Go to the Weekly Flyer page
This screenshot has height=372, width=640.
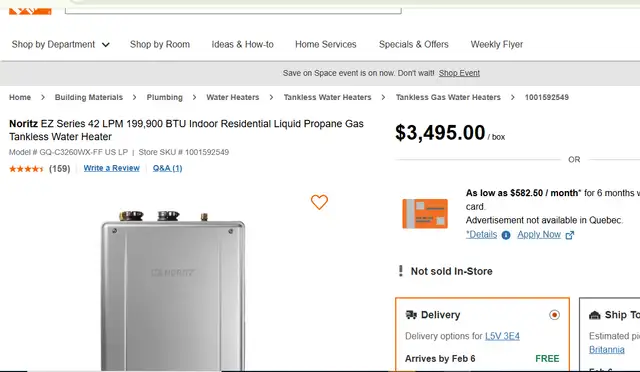[497, 45]
